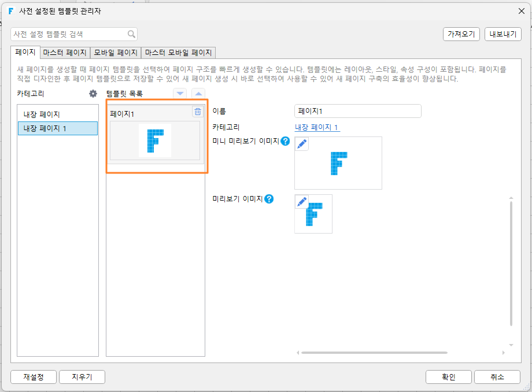The width and height of the screenshot is (532, 392).
Task: Switch to the 페이지 tab
Action: point(25,52)
